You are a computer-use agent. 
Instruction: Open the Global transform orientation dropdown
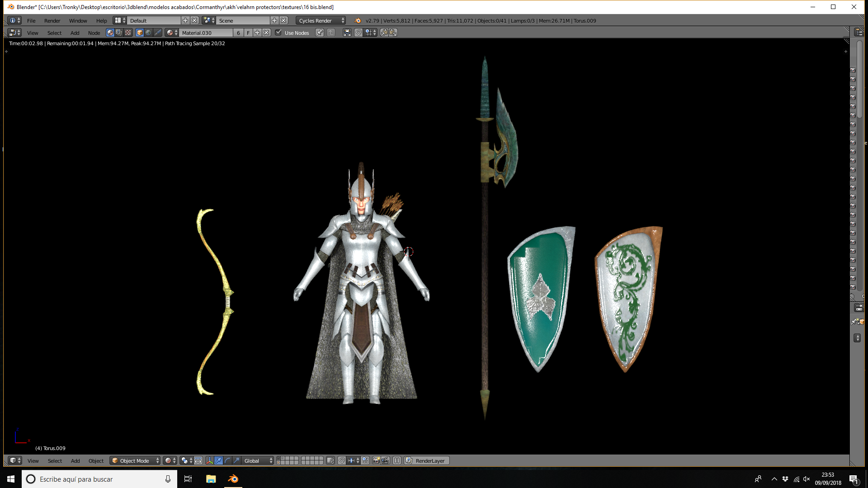point(257,460)
